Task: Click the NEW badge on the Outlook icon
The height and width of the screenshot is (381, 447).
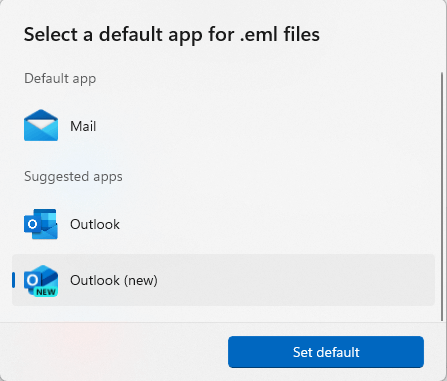Action: (x=46, y=292)
